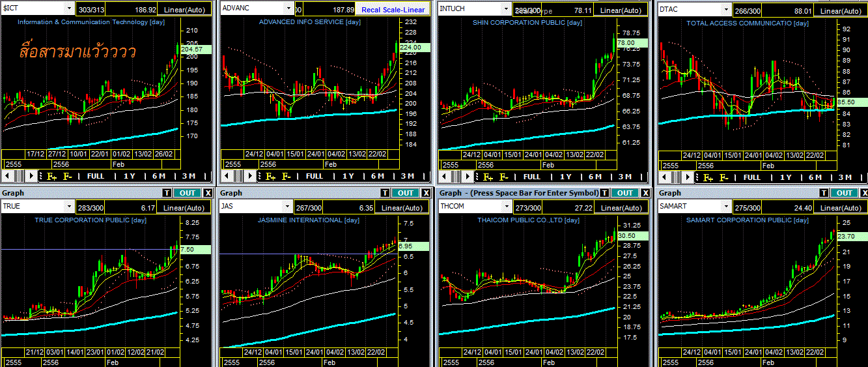This screenshot has height=367, width=868.
Task: Click F+ icon under $ICT chart
Action: pyautogui.click(x=51, y=176)
